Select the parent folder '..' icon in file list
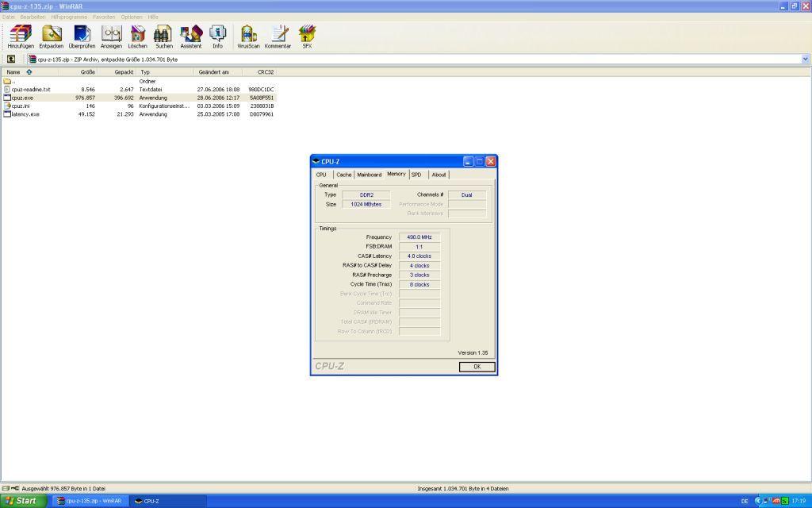This screenshot has width=812, height=508. coord(6,82)
